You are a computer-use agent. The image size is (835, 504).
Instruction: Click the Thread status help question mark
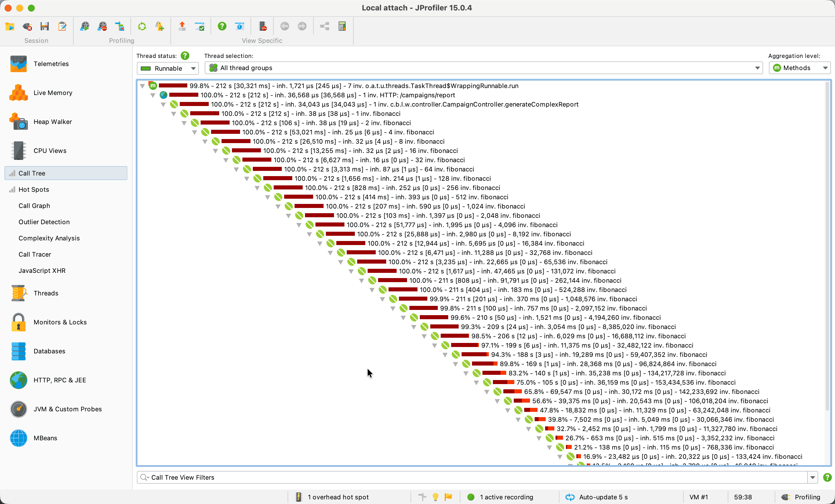pyautogui.click(x=185, y=56)
